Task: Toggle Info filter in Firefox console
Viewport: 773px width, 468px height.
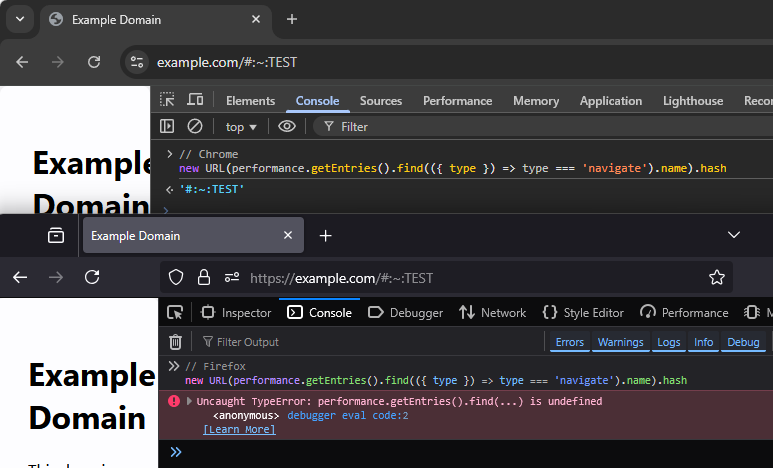Action: 703,342
